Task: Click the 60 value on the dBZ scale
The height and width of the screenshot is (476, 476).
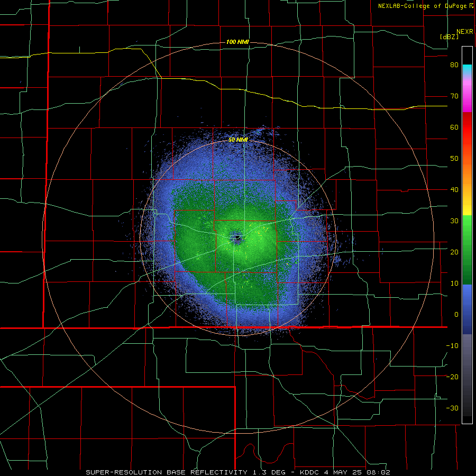Action: click(454, 127)
